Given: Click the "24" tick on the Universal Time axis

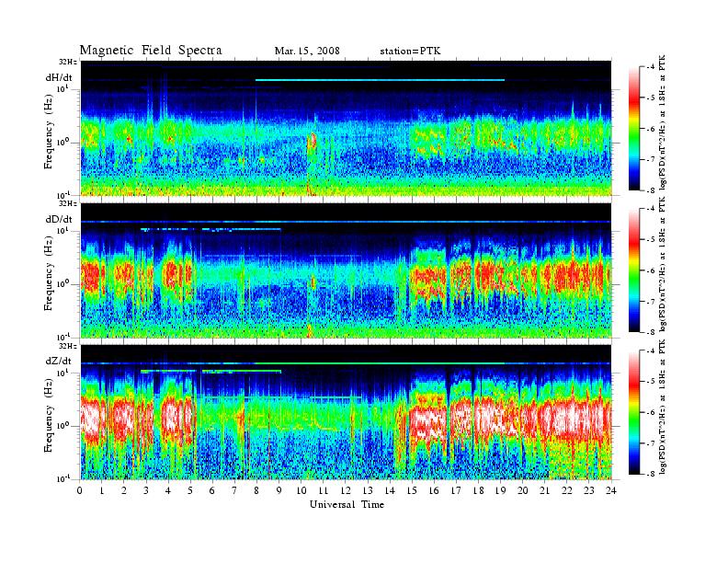Looking at the screenshot, I should [611, 491].
